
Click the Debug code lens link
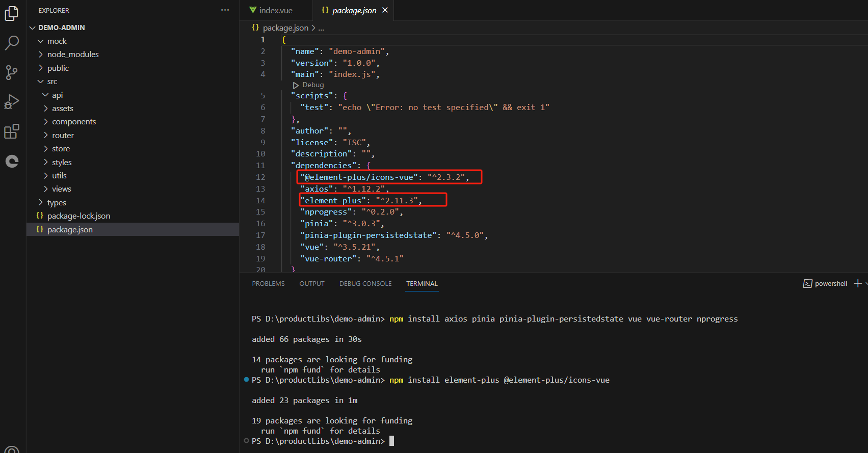click(x=313, y=85)
